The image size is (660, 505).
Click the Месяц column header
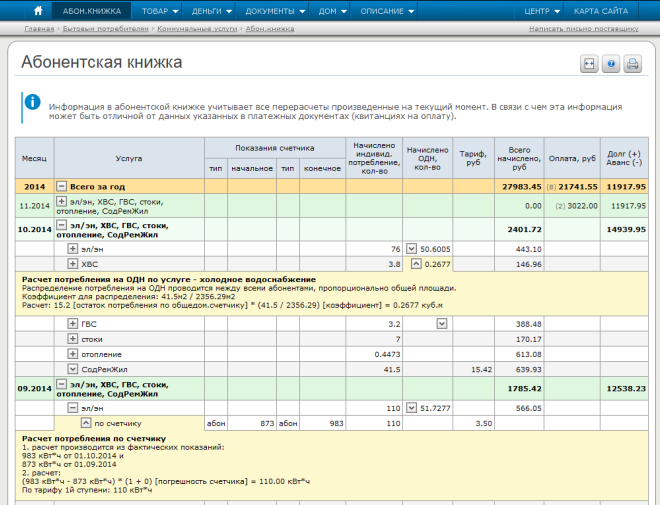tap(35, 158)
